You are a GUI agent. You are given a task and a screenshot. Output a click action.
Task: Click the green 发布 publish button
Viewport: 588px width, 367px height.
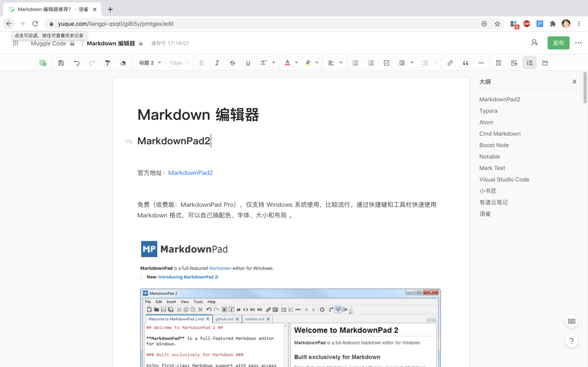click(x=558, y=43)
